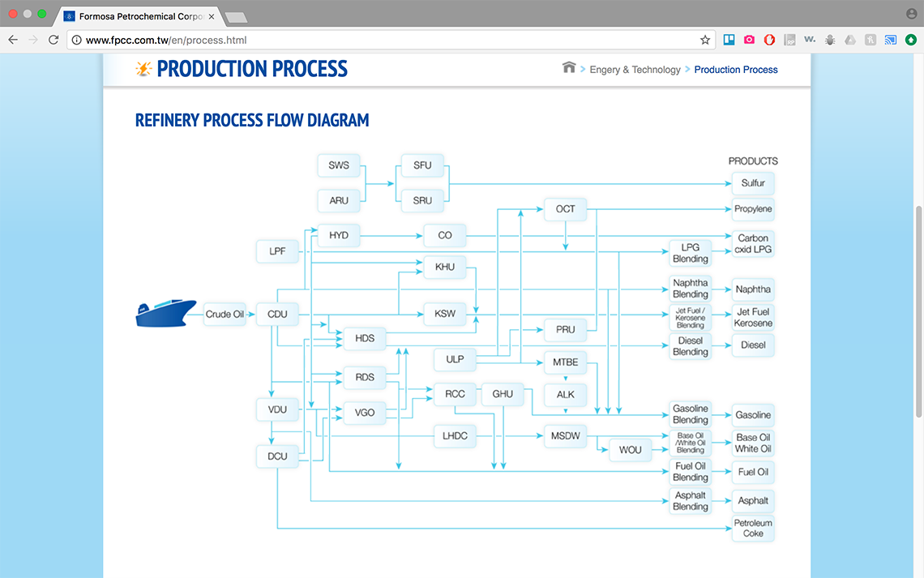
Task: View site information icon in address bar
Action: point(77,40)
